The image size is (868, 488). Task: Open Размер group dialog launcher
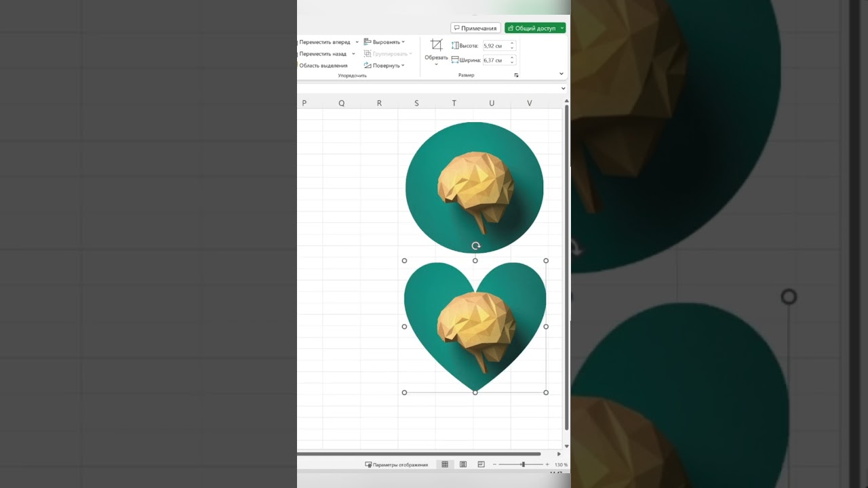tap(517, 75)
